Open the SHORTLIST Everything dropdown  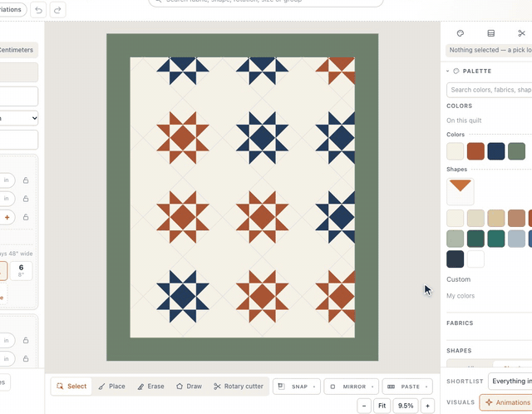point(510,381)
